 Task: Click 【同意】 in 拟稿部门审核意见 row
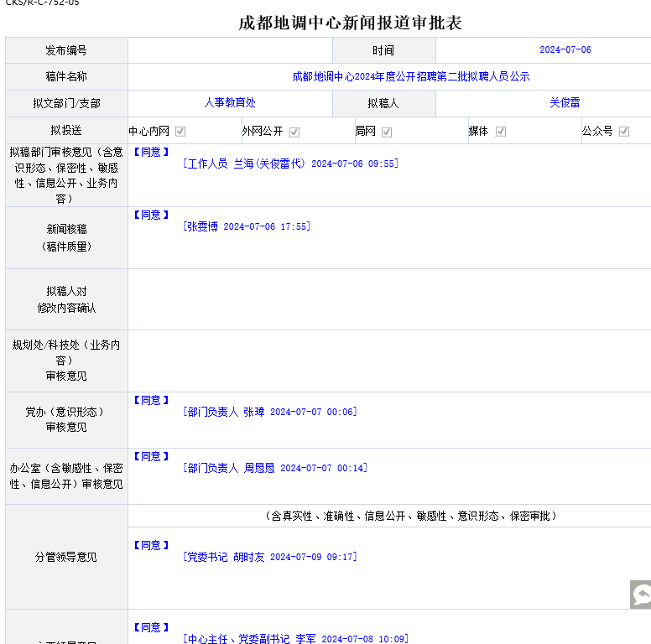coord(151,152)
